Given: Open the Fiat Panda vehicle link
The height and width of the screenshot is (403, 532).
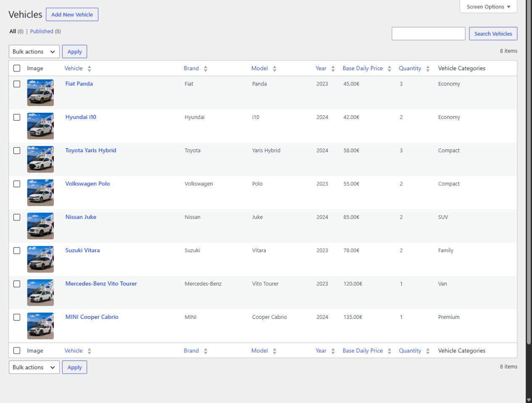Looking at the screenshot, I should click(x=79, y=84).
